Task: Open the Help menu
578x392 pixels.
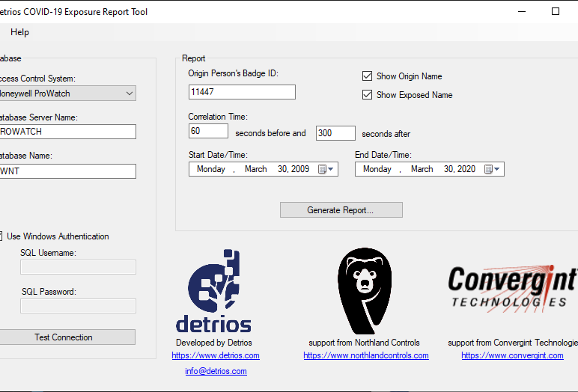Action: click(x=20, y=32)
